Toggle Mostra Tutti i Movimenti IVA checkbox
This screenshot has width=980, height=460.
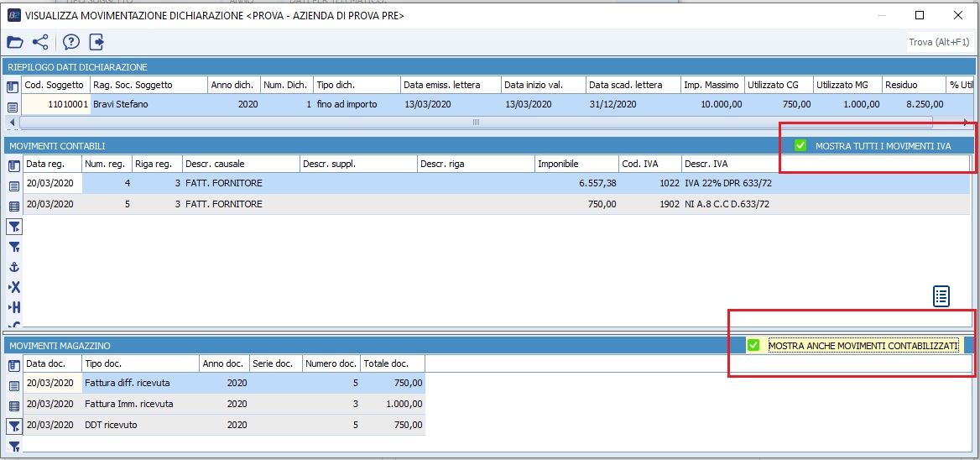coord(800,145)
